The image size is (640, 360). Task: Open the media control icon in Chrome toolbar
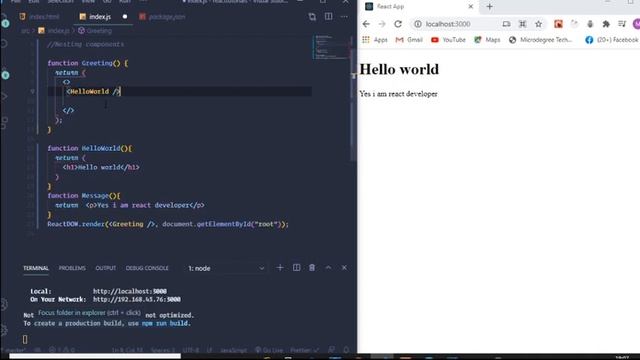click(622, 24)
